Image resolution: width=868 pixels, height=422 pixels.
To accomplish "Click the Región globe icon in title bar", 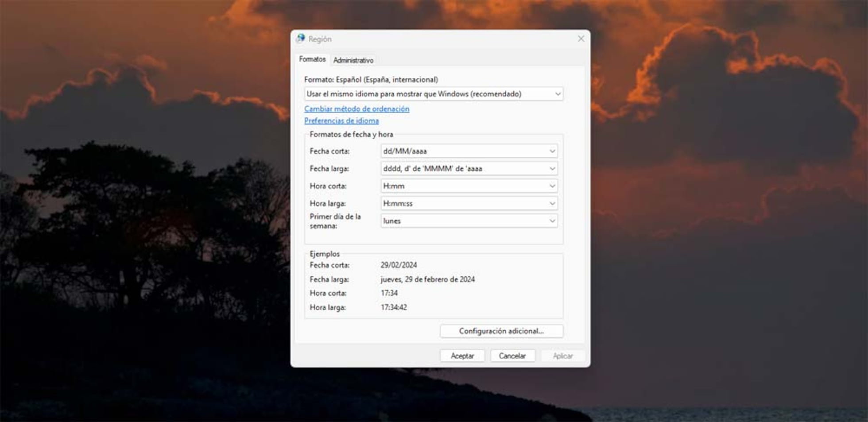I will point(301,39).
